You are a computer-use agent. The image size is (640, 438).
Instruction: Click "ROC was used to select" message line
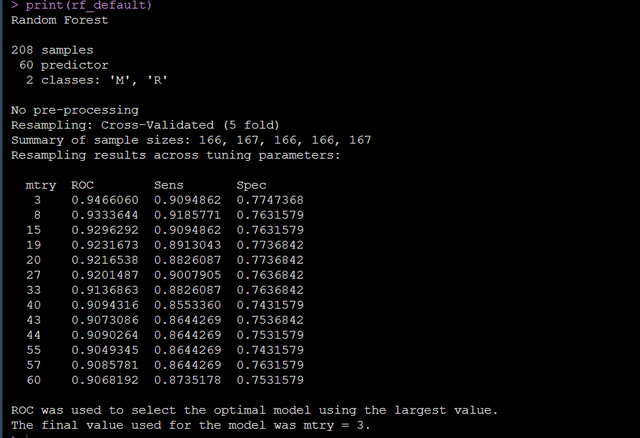tap(254, 410)
